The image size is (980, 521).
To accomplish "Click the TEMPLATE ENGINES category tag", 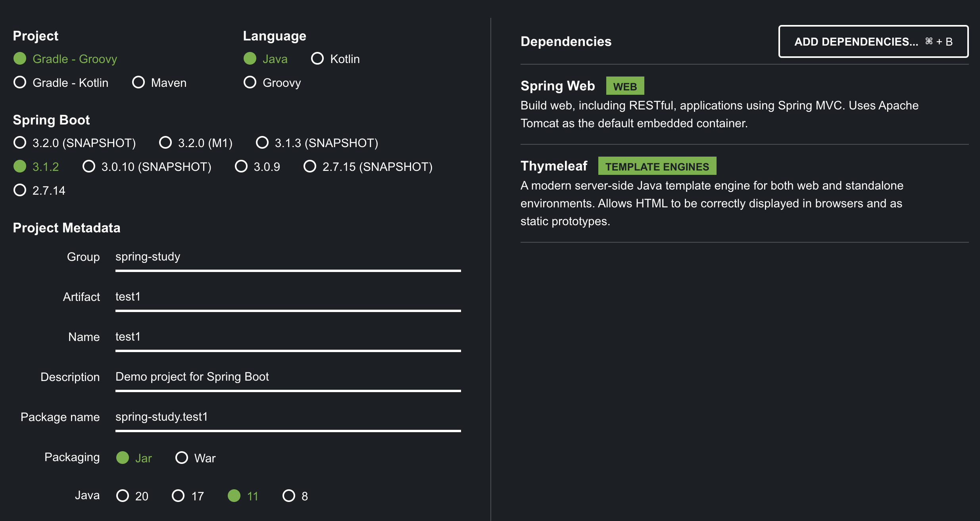I will (657, 166).
